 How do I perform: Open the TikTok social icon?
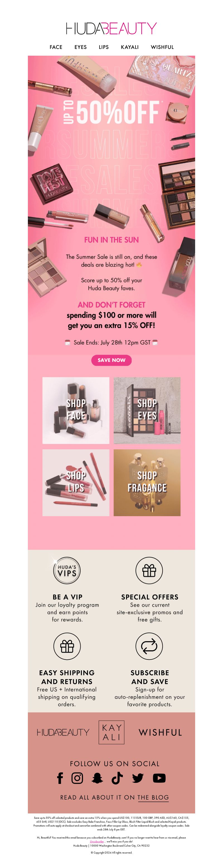[x=117, y=778]
